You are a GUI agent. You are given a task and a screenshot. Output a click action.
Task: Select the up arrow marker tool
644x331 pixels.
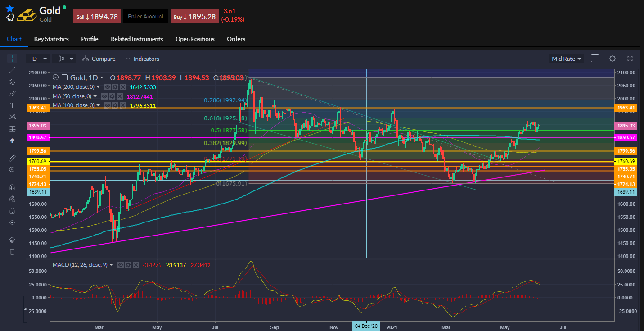click(12, 141)
